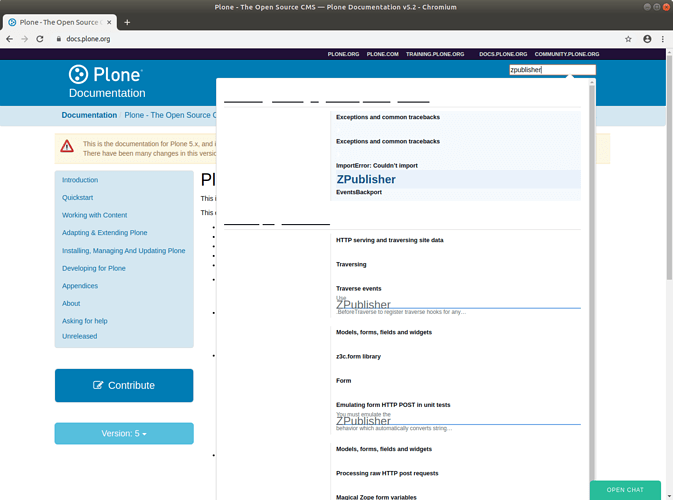Open Adapting & Extending Plone
Viewport: 673px width, 500px height.
point(104,233)
